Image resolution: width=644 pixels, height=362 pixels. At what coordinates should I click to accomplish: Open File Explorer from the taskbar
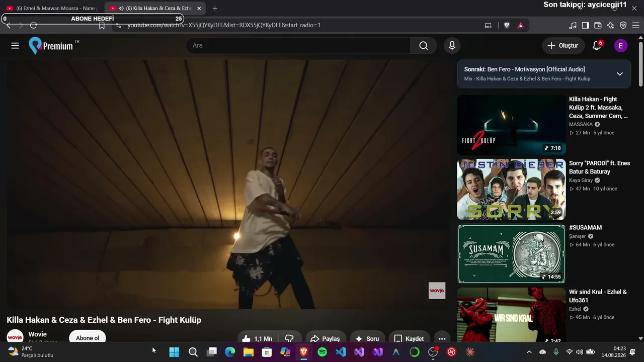pyautogui.click(x=248, y=352)
